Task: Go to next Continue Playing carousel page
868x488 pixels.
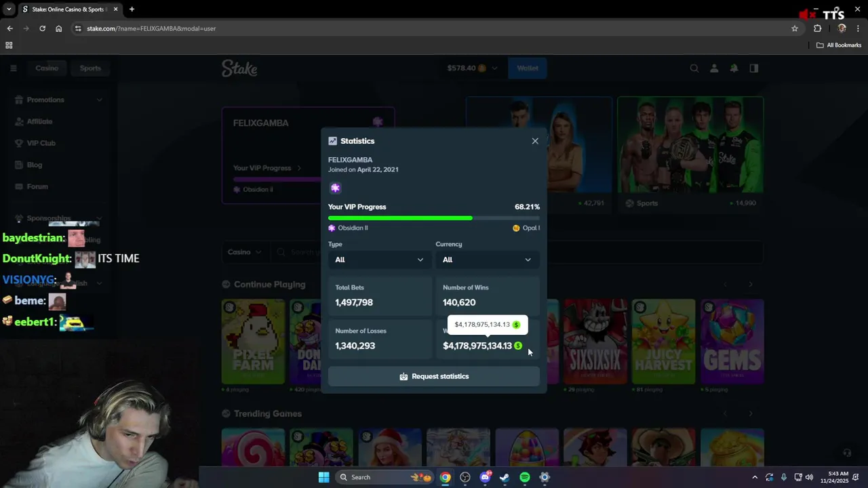Action: click(x=751, y=285)
